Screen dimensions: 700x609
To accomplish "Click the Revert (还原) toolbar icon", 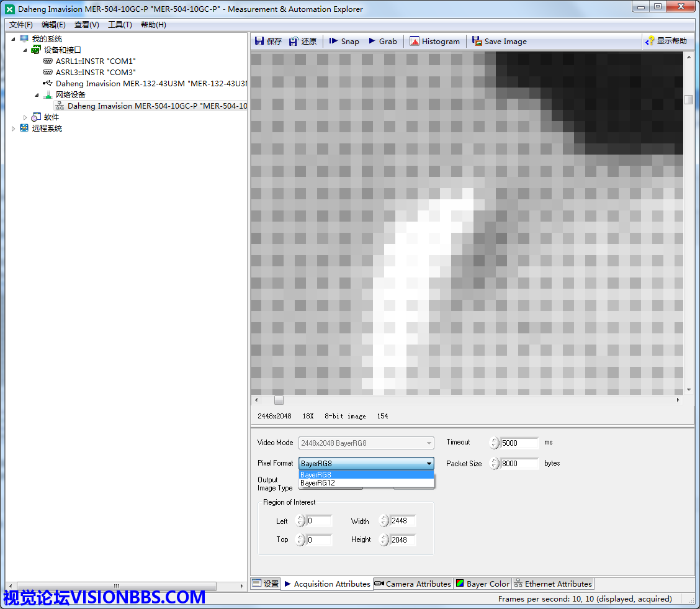I will (x=294, y=41).
